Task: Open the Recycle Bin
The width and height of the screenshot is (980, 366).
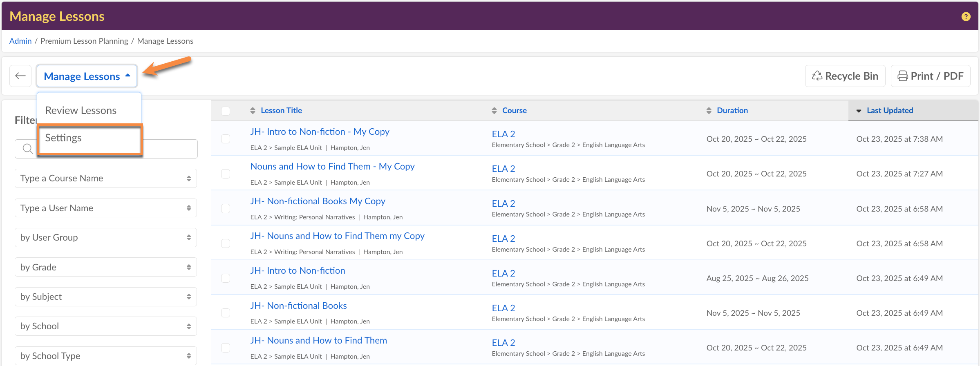Action: point(845,76)
